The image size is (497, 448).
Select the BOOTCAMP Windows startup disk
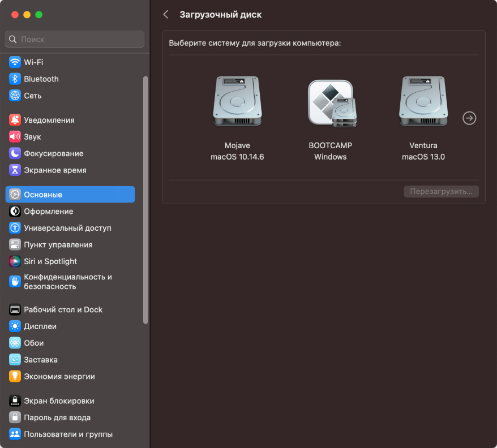330,102
